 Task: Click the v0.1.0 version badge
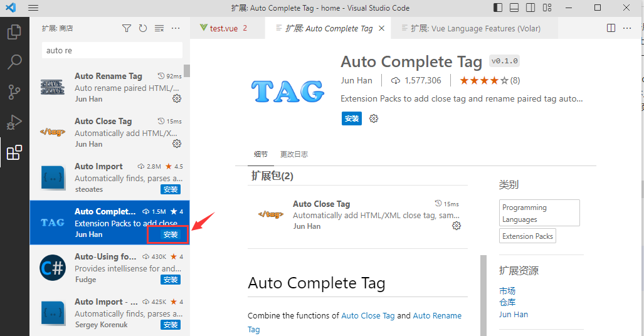504,61
